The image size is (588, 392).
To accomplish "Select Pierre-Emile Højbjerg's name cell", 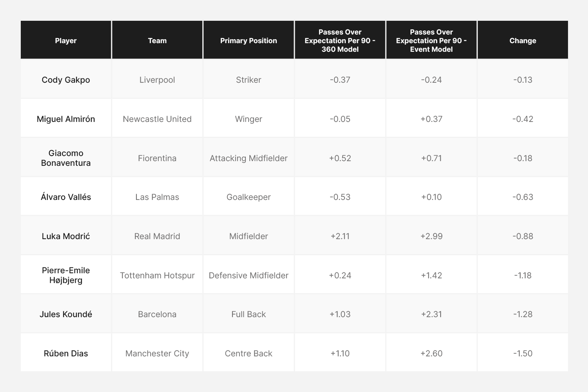I will pyautogui.click(x=66, y=275).
